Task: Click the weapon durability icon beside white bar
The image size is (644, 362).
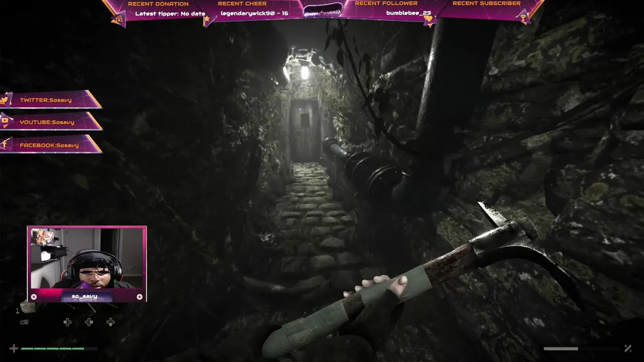Action: point(628,348)
